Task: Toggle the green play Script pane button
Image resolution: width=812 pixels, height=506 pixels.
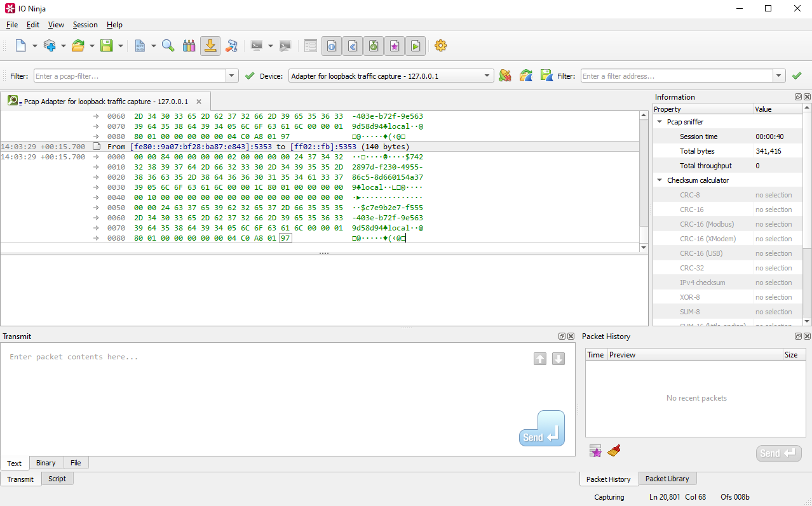Action: pyautogui.click(x=416, y=46)
